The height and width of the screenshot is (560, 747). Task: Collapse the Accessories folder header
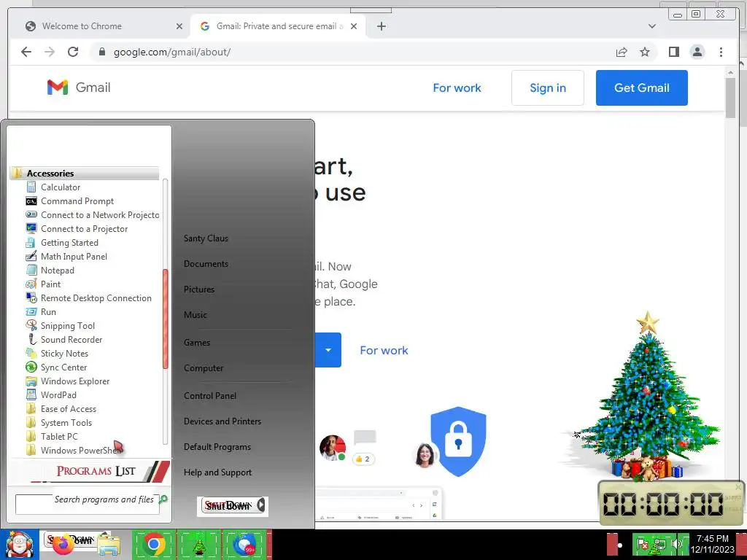(85, 174)
